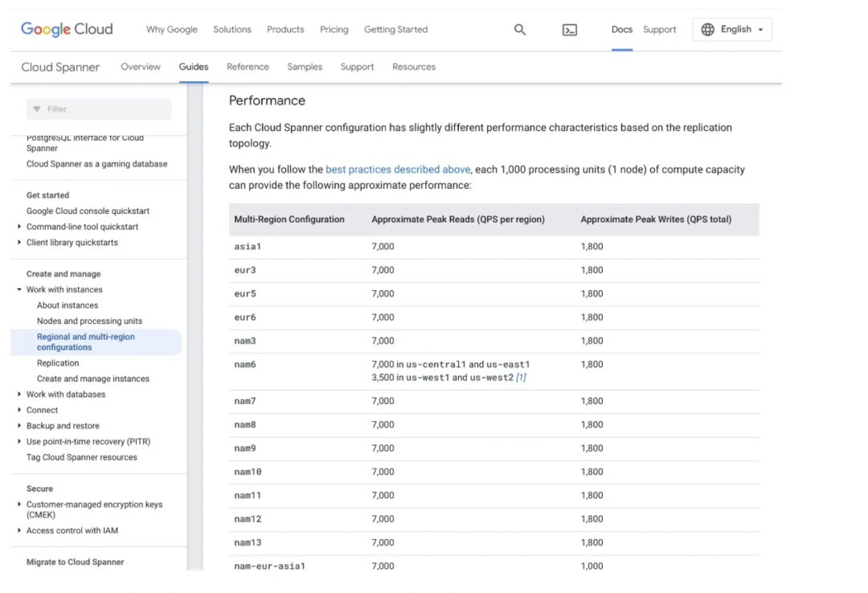Viewport: 868px width, 593px height.
Task: Select Replication in the sidebar
Action: pos(58,363)
